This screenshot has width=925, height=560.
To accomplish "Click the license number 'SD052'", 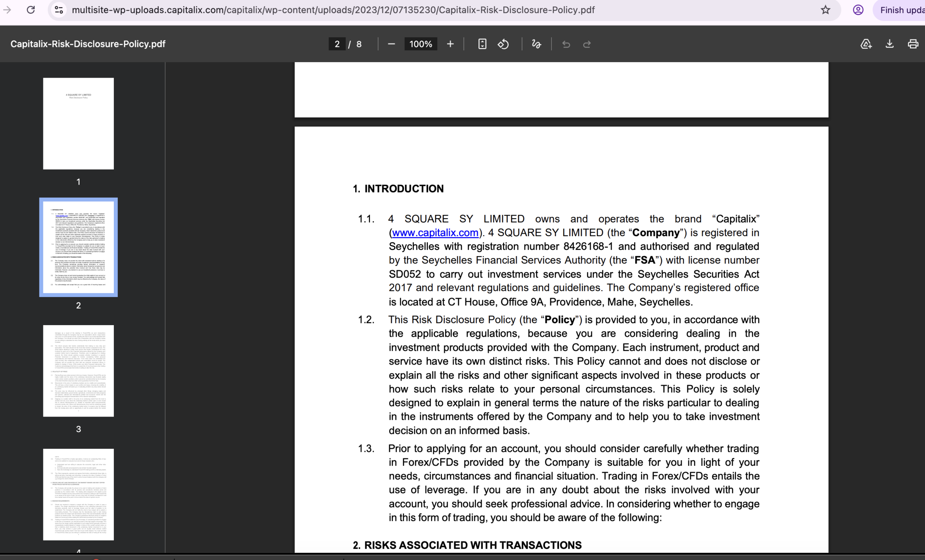I will pyautogui.click(x=405, y=274).
